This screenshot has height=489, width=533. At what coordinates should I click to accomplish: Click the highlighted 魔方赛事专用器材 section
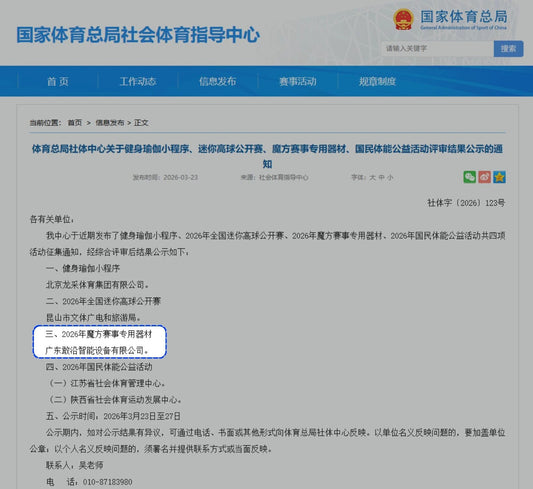100,342
